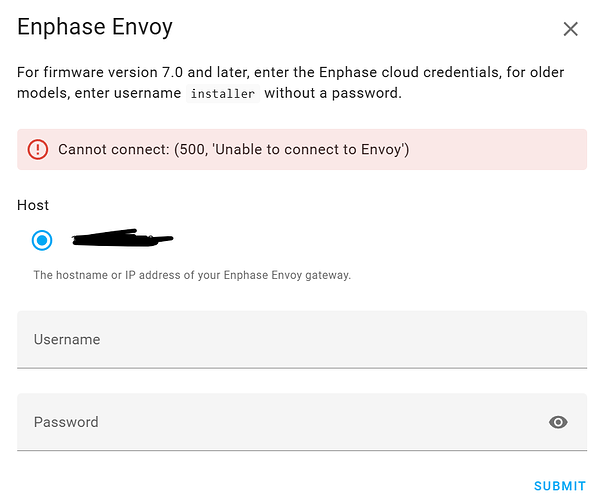This screenshot has height=500, width=601.
Task: Select the host radio button
Action: 42,240
